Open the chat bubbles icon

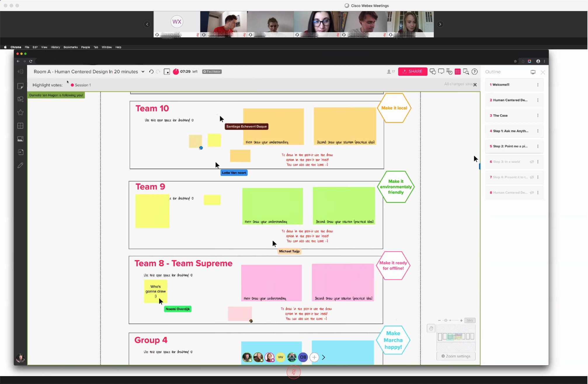point(433,72)
